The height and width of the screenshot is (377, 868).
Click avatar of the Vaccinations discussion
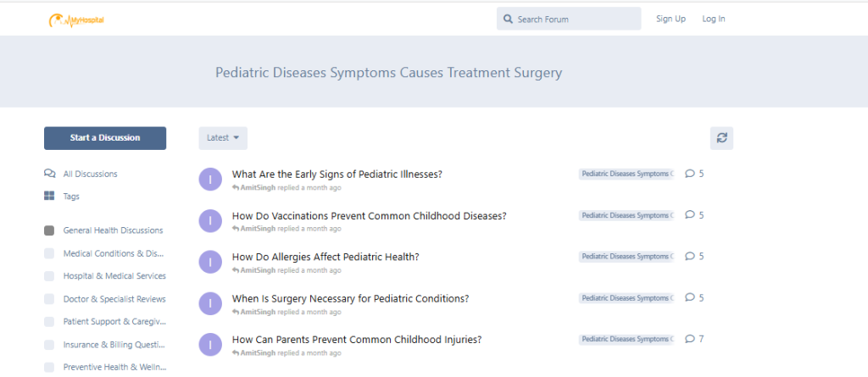[210, 221]
